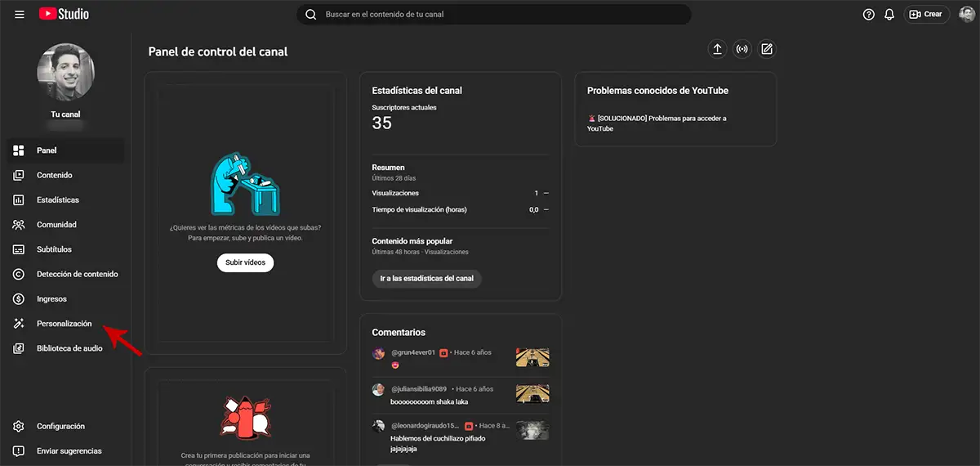Click the create post pencil icon
This screenshot has height=466, width=980.
[x=766, y=49]
